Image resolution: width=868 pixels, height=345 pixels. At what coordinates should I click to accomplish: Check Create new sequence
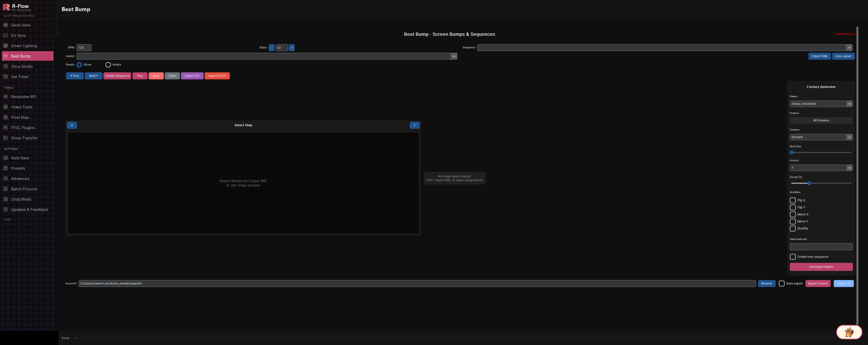tap(793, 257)
